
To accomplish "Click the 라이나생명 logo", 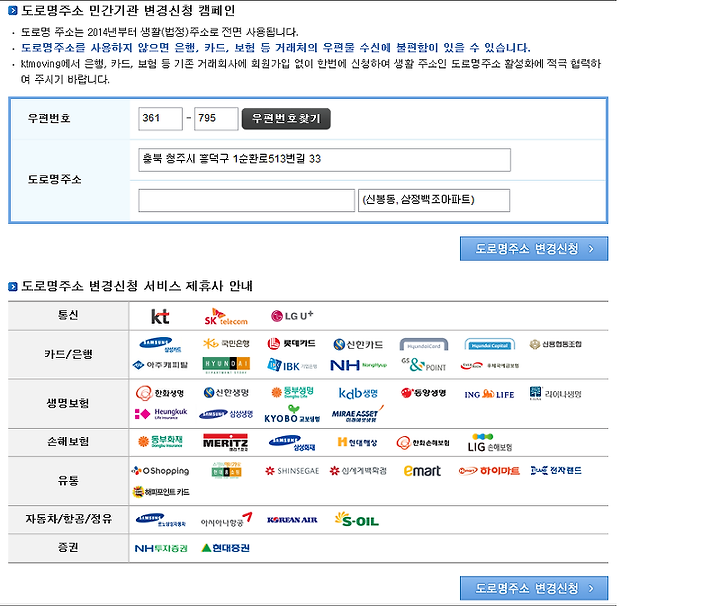I will point(556,393).
